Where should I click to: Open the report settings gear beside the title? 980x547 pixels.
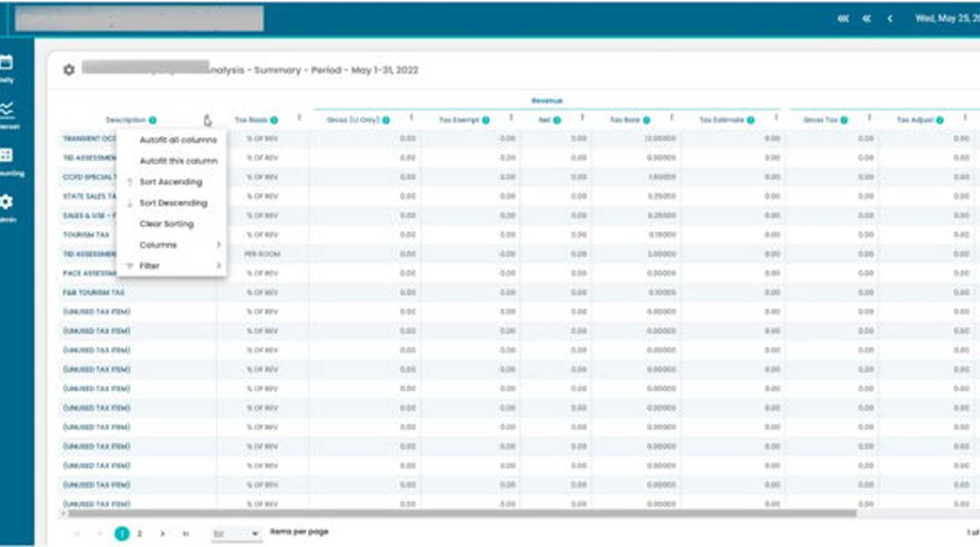coord(69,70)
